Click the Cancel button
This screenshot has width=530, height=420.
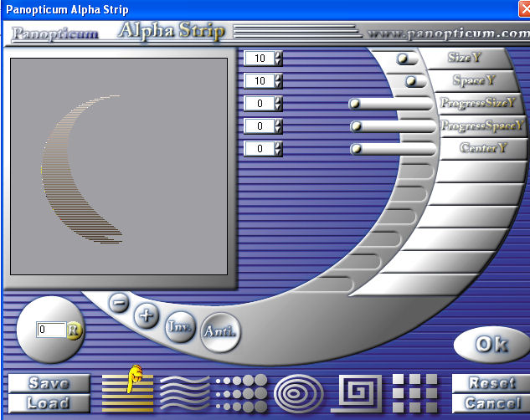(x=491, y=403)
